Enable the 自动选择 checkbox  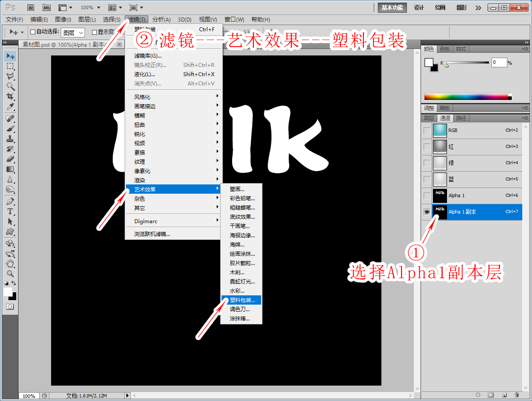[33, 32]
